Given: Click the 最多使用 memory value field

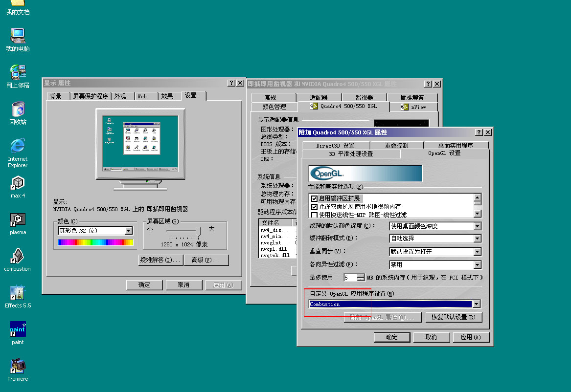Looking at the screenshot, I should pos(350,278).
